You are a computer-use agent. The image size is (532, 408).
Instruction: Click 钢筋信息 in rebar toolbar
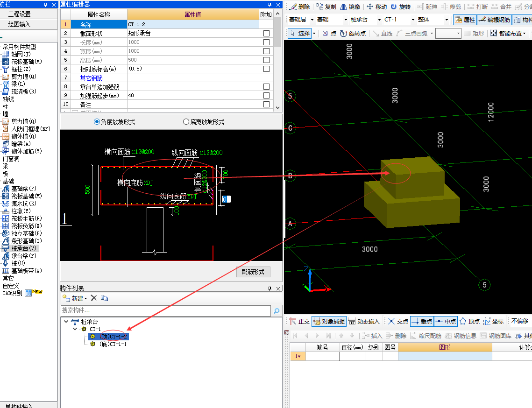click(x=461, y=336)
